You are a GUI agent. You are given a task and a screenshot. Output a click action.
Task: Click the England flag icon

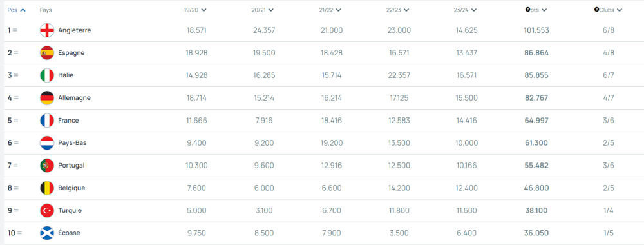tap(47, 30)
